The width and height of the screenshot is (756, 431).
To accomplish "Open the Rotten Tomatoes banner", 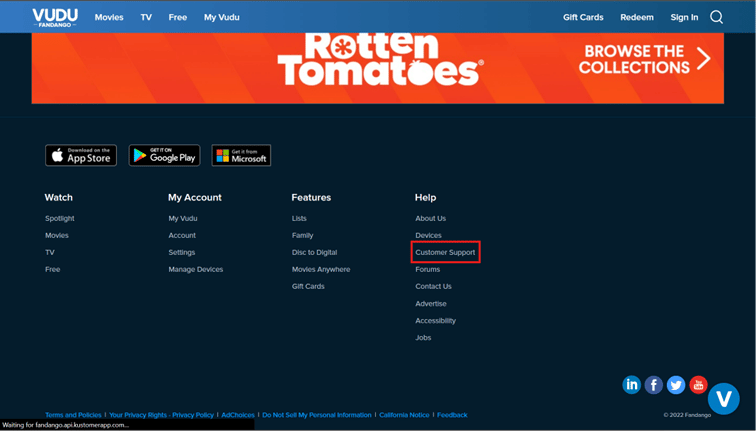I will tap(378, 68).
